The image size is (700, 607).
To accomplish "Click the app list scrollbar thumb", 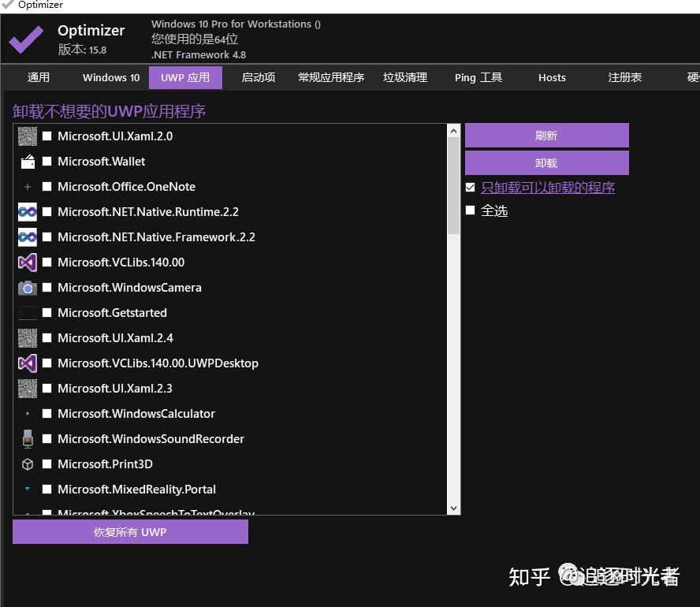I will tap(453, 186).
